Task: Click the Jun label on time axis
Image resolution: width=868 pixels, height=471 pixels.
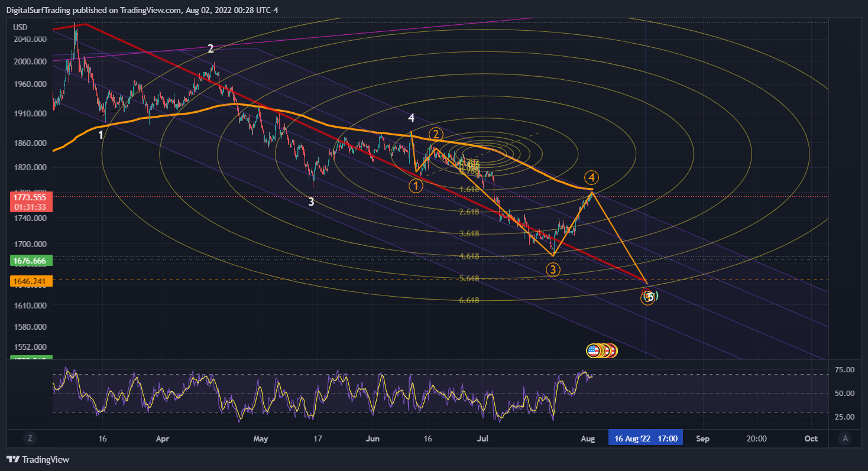Action: [x=373, y=438]
